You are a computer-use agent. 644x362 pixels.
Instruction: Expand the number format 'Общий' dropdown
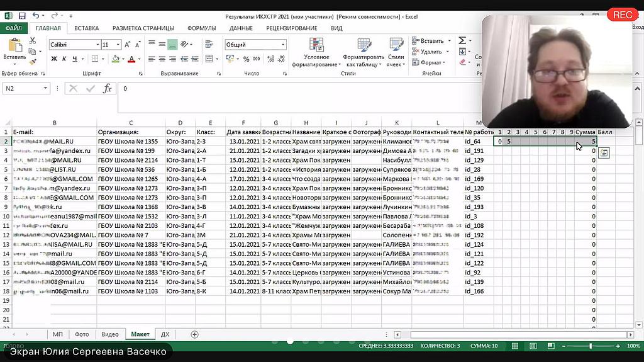283,45
